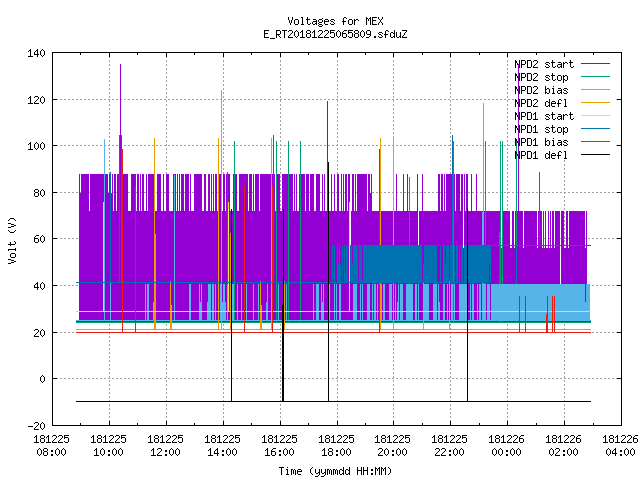Click the NPD2 start legend label

[x=544, y=64]
